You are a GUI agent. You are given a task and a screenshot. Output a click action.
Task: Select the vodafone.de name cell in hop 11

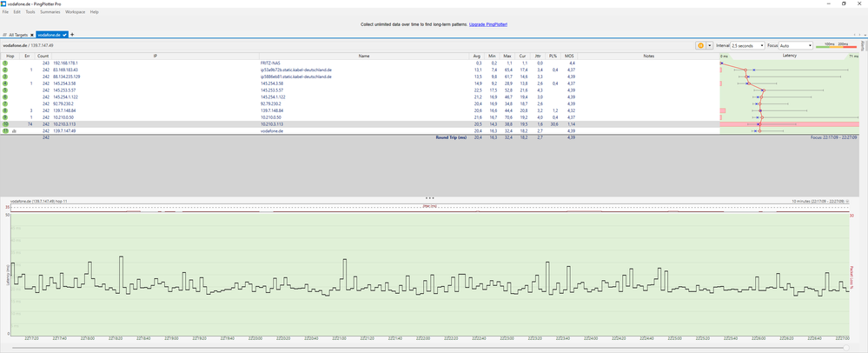[271, 130]
